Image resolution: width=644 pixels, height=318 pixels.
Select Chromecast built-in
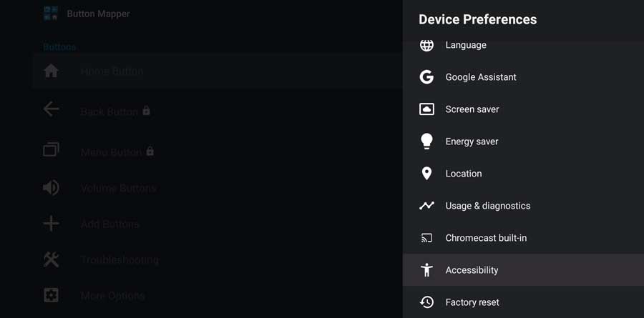(523, 238)
